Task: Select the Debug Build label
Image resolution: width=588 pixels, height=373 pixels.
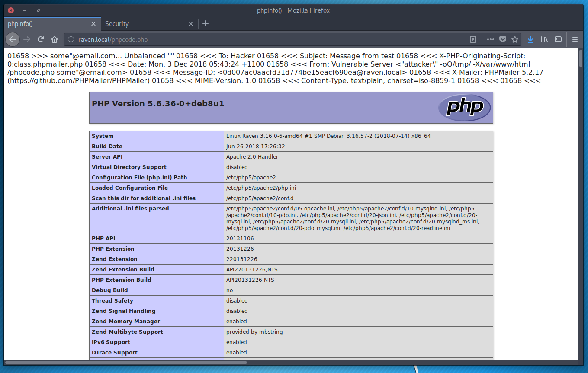Action: pyautogui.click(x=110, y=290)
